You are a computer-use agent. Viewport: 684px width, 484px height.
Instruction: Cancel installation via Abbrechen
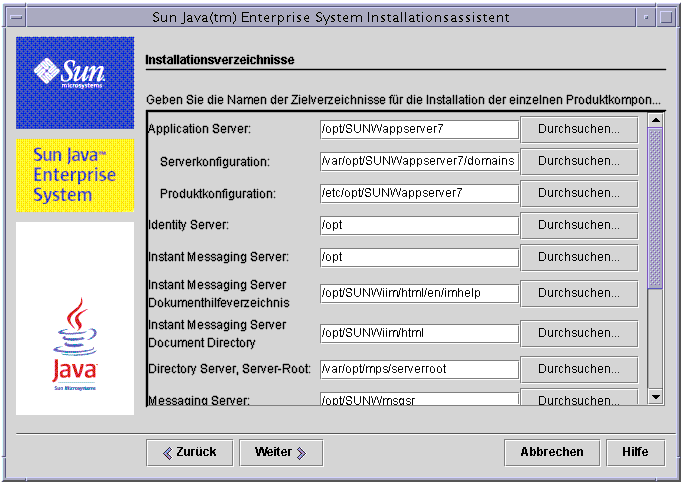[552, 453]
